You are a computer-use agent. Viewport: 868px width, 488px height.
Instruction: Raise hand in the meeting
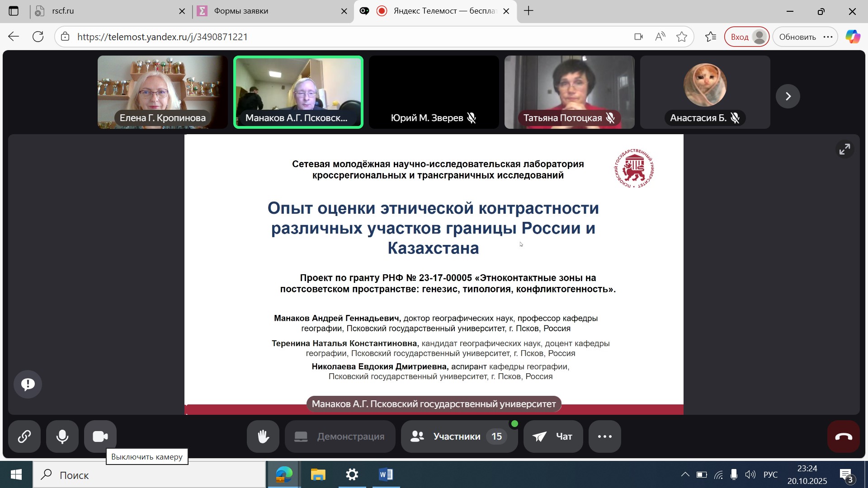pos(263,436)
